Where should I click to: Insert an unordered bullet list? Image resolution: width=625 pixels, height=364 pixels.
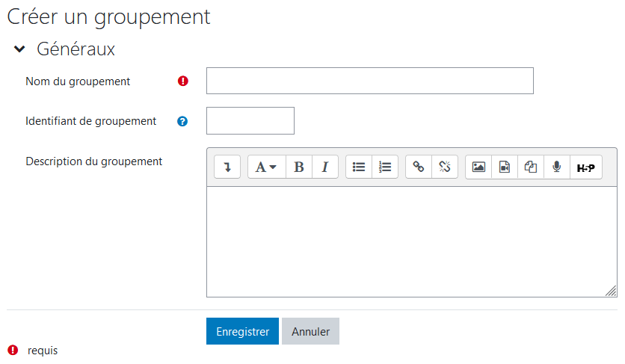click(359, 167)
